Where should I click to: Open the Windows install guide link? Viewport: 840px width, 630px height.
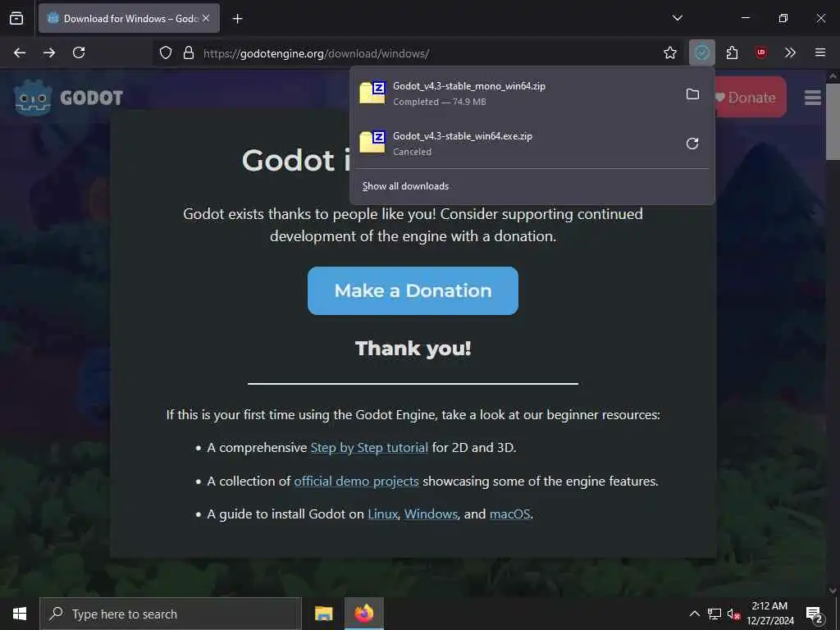[x=431, y=514]
